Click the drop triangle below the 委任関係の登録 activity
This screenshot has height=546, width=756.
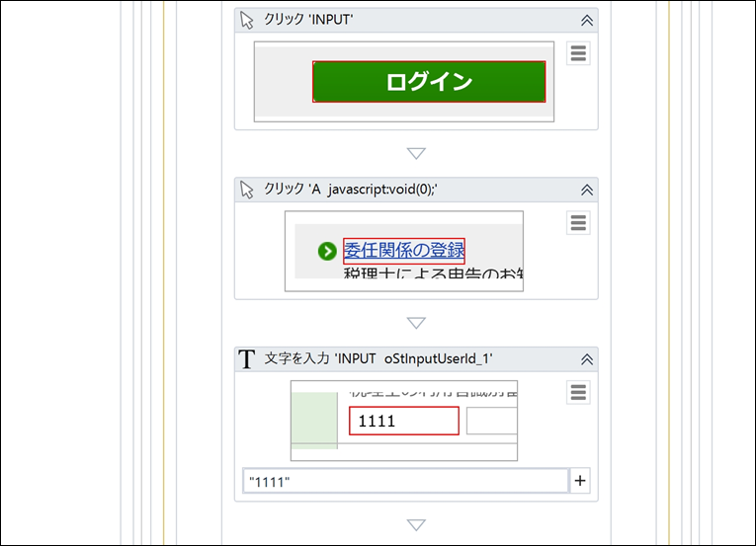click(416, 323)
